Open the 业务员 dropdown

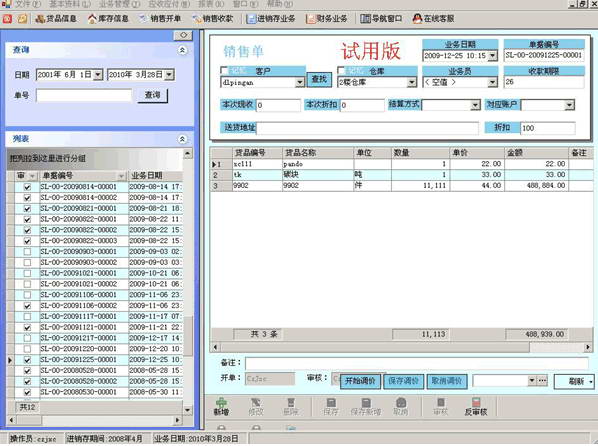click(x=492, y=82)
